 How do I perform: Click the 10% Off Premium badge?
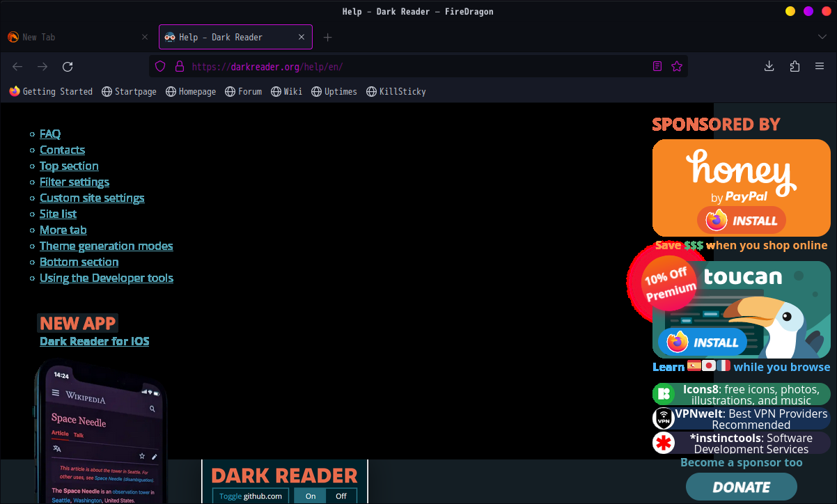tap(670, 282)
